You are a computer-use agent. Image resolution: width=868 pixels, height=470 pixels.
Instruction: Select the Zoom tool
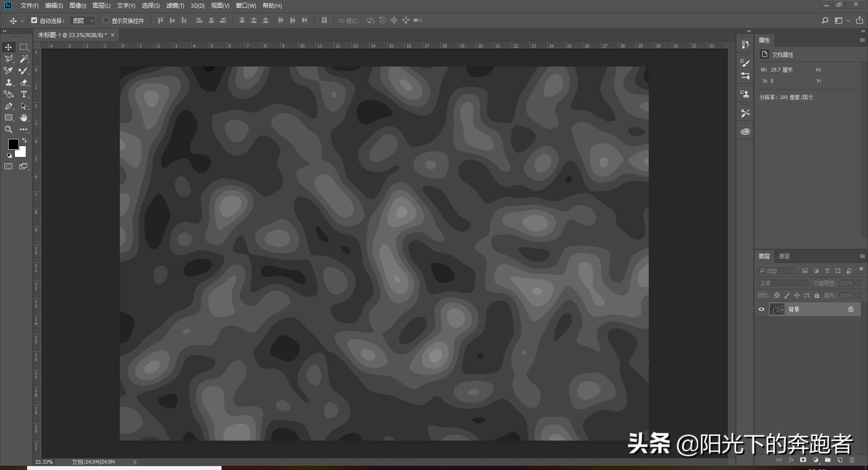(9, 129)
